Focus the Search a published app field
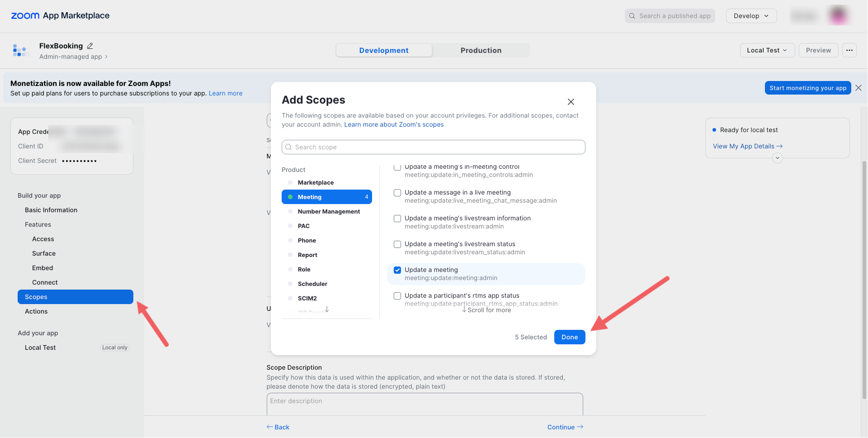Screen dimensions: 868x438 [x=670, y=16]
